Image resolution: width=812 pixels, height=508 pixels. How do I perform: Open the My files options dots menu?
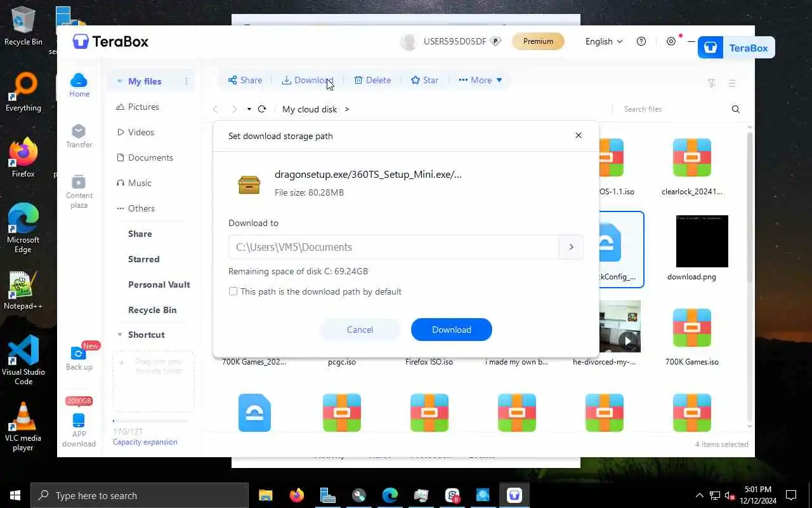(x=187, y=81)
